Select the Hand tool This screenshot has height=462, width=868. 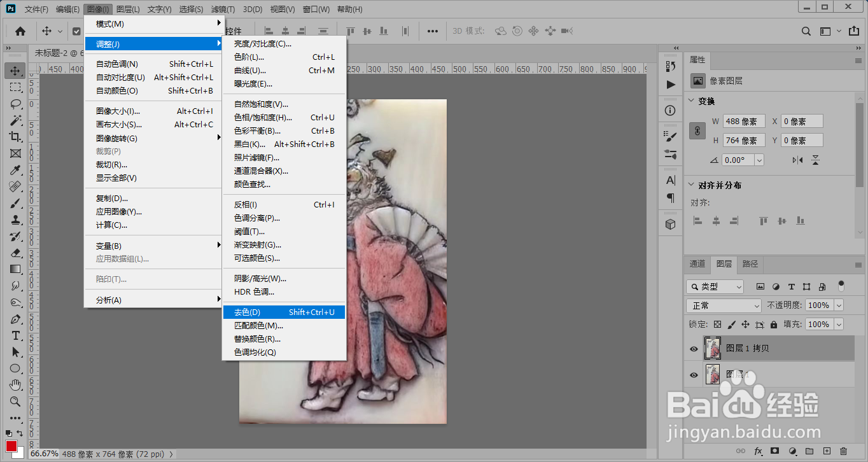(15, 385)
